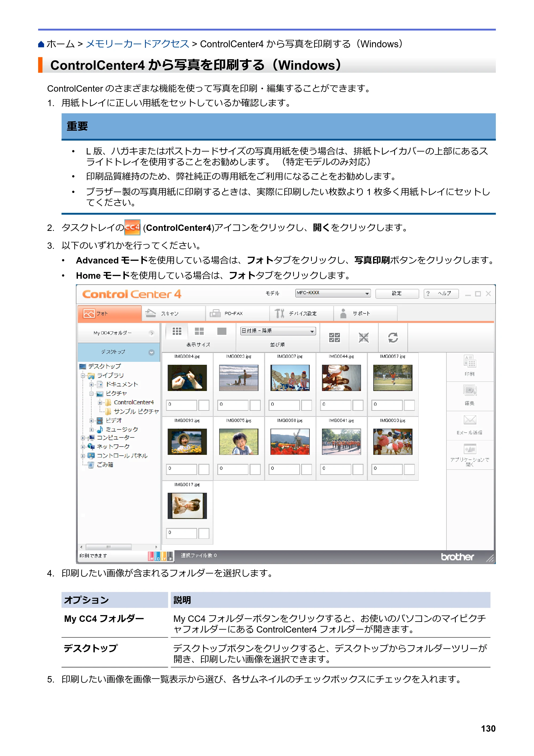
Task: Click the ヘルプ button
Action: pyautogui.click(x=441, y=294)
